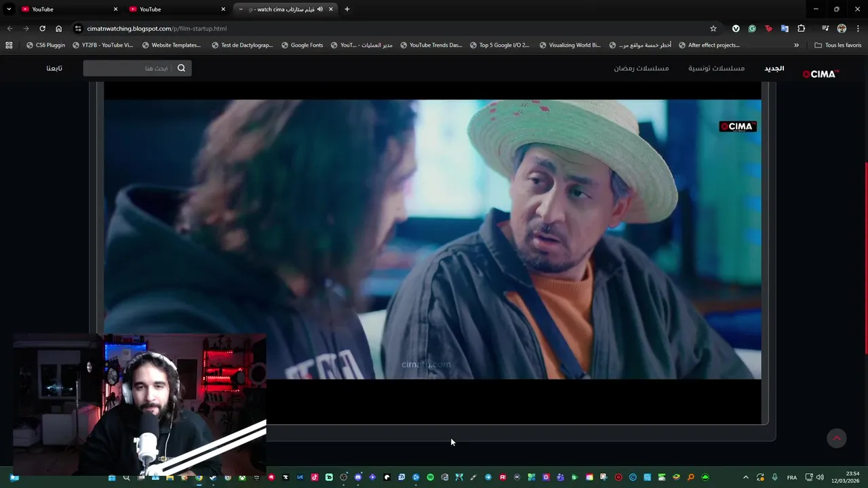
Task: Open the volume tray icon
Action: click(820, 477)
